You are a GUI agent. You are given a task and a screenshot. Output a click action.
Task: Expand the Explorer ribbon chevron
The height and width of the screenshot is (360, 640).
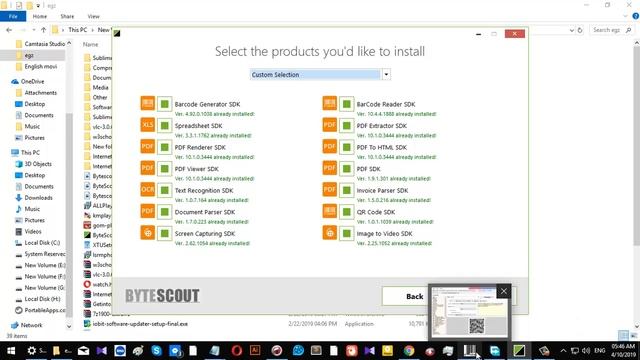click(x=625, y=16)
